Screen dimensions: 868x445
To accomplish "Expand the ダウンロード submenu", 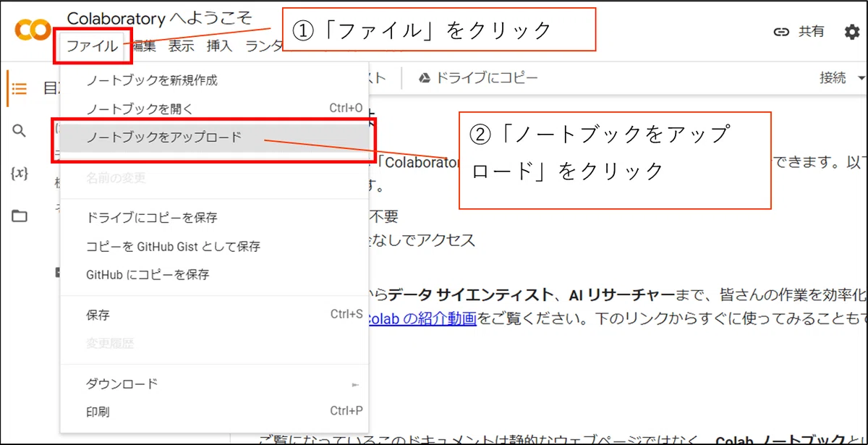I will [x=215, y=383].
